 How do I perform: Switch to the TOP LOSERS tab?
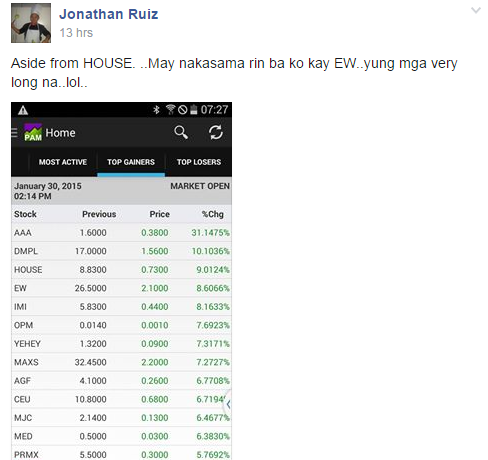[199, 162]
